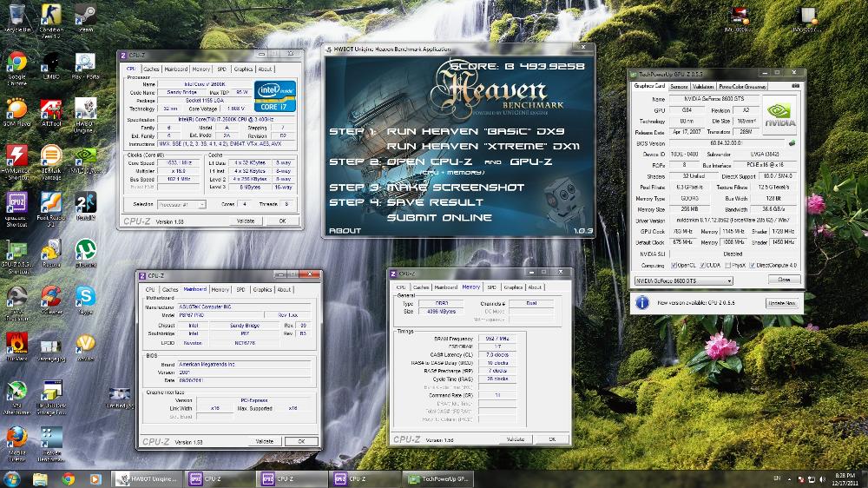Click the Windows Start orb
The width and height of the screenshot is (868, 488).
click(x=12, y=478)
